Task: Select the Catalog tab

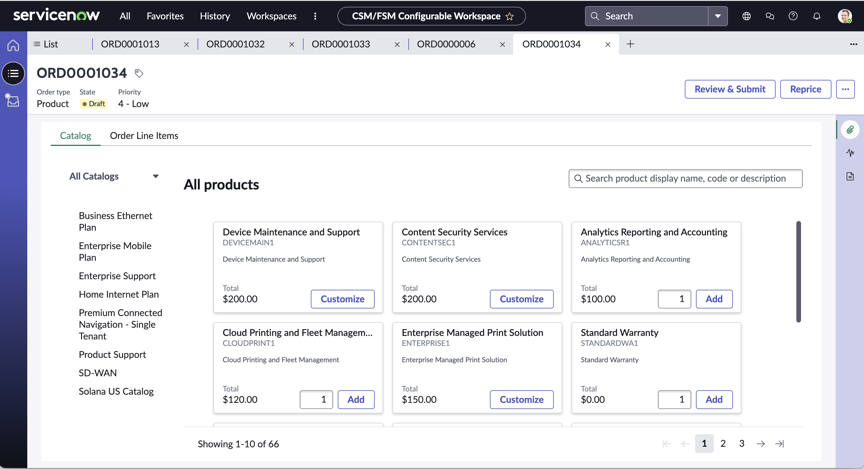Action: pyautogui.click(x=75, y=136)
